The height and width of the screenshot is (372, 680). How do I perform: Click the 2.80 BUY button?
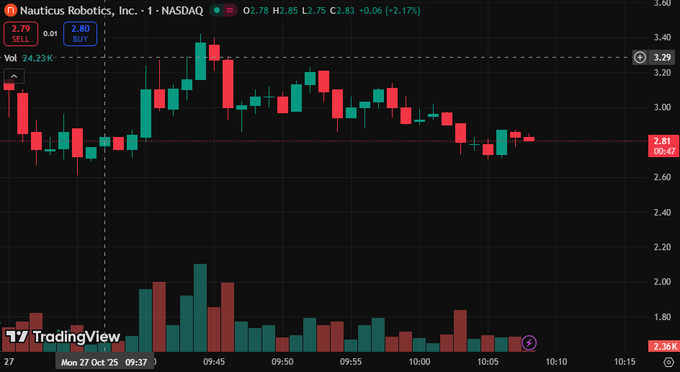point(80,33)
